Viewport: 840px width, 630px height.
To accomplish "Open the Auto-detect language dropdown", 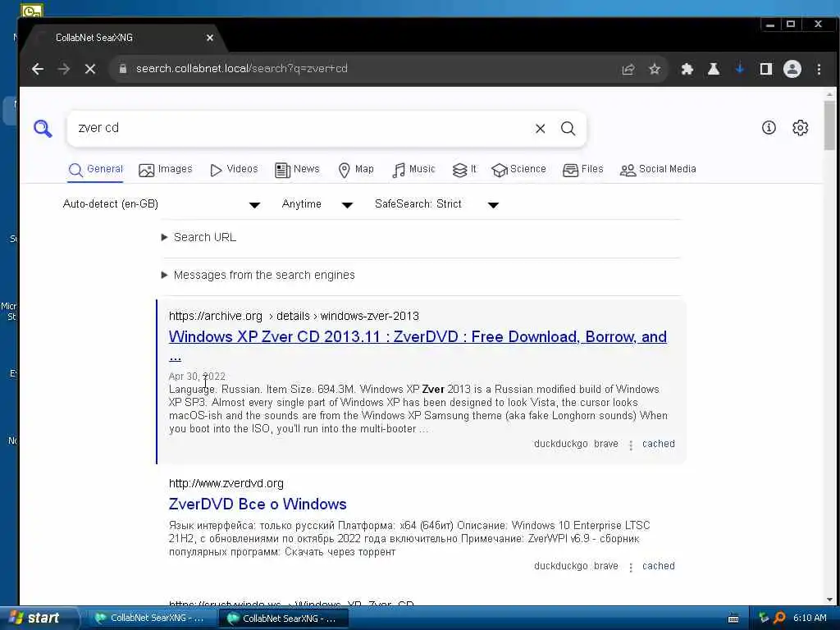I will (162, 204).
